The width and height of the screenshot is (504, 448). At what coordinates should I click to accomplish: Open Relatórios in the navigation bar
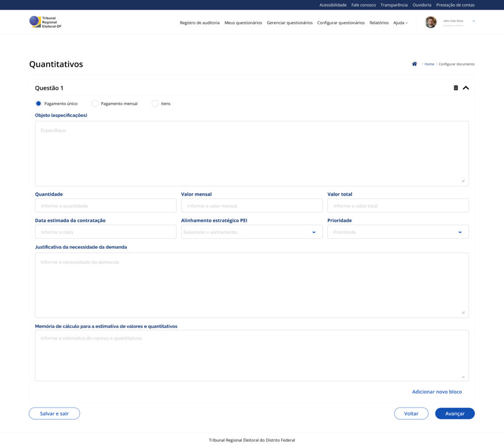[x=379, y=23]
